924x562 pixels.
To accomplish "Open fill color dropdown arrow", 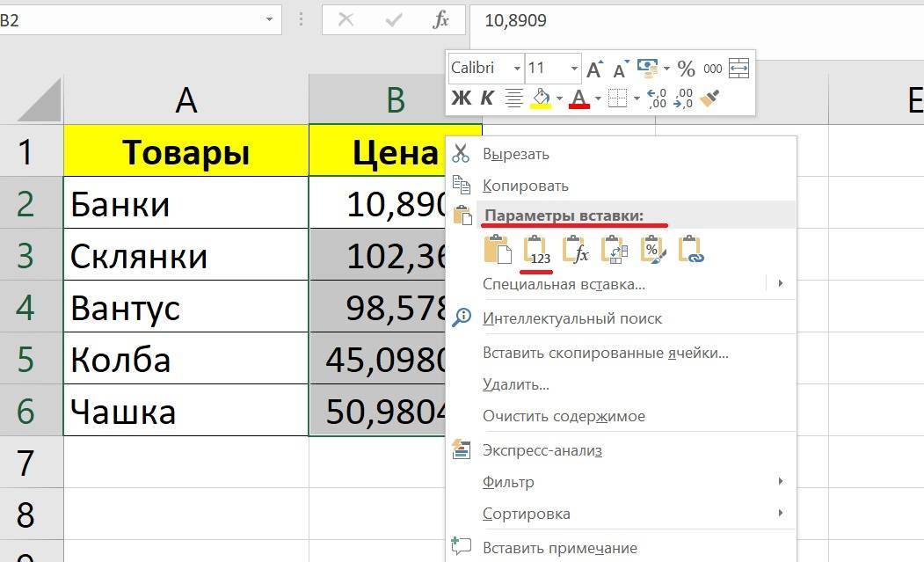I will click(x=559, y=98).
